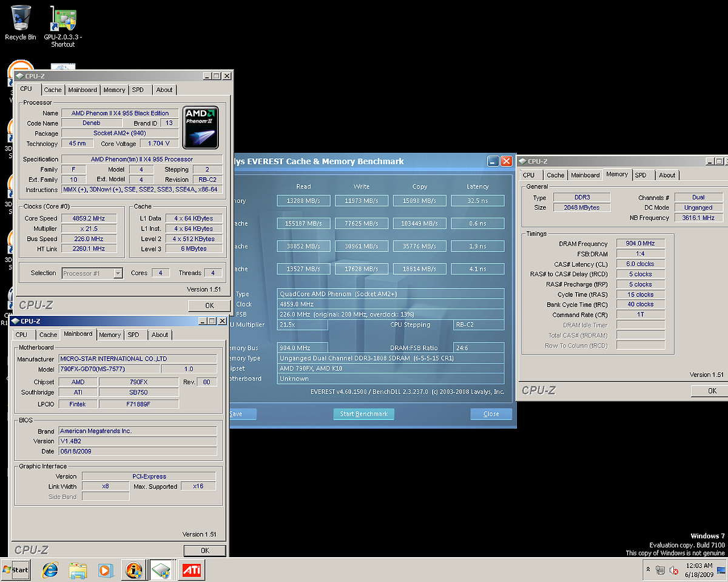Close the EVEREST window with red X
728x582 pixels.
tap(506, 161)
